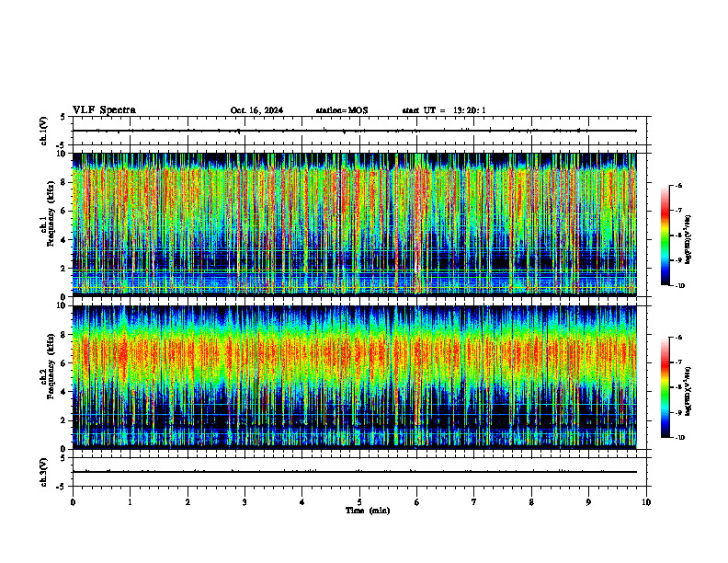Click time axis tick label "5"
Viewport: 728px width, 563px height.
click(359, 502)
